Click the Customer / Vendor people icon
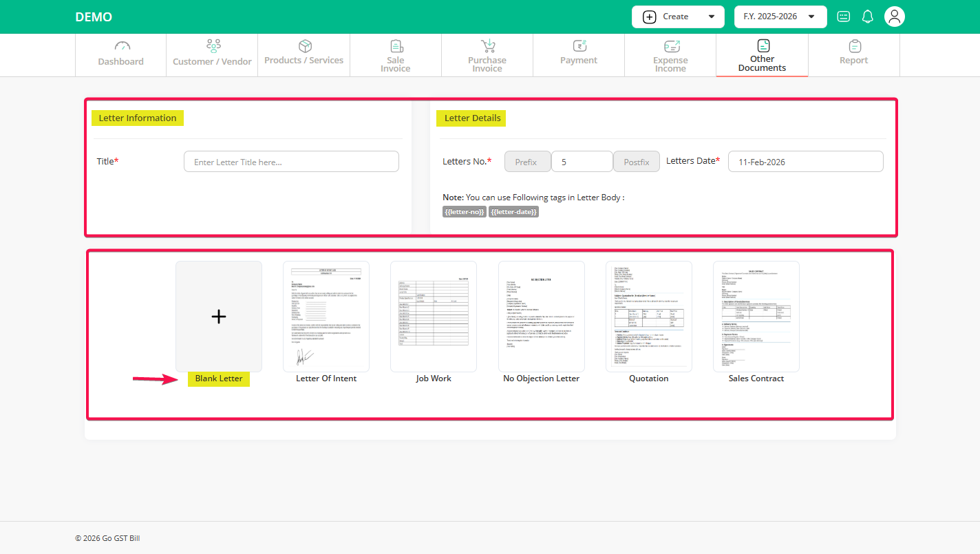Screen dimensions: 980x554 (213, 46)
